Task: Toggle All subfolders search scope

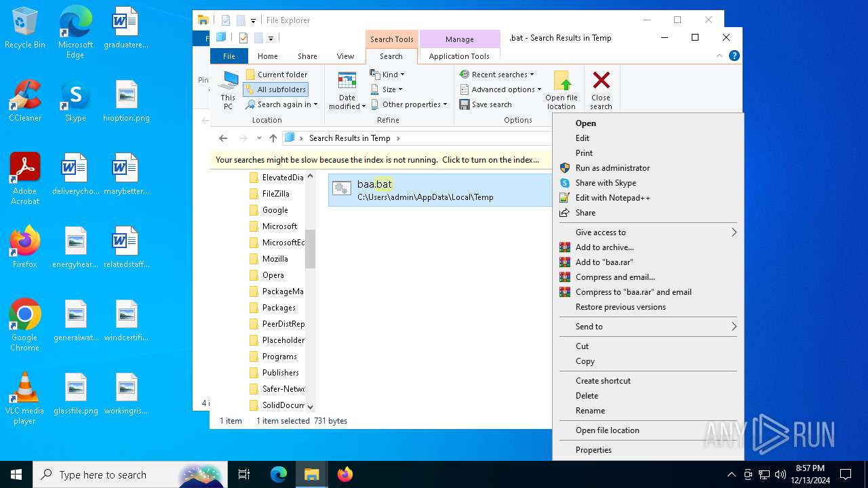Action: (275, 89)
